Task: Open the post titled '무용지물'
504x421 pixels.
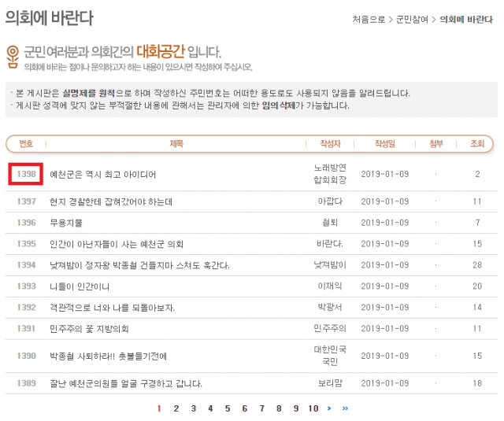Action: [x=66, y=223]
